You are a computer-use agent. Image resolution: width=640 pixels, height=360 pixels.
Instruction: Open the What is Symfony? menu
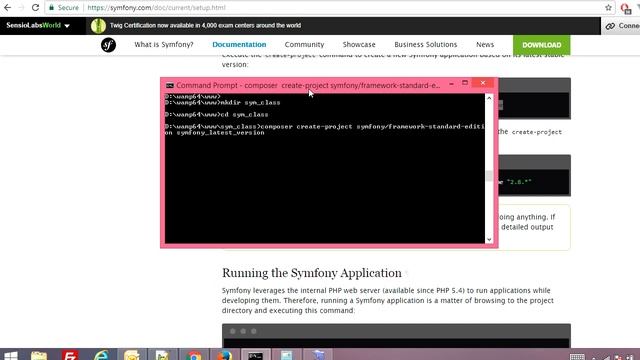click(x=164, y=44)
